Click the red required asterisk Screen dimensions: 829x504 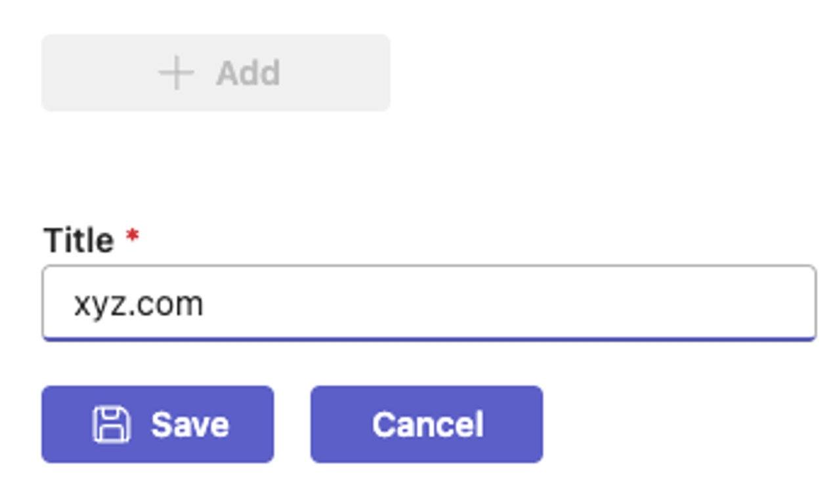(x=133, y=236)
